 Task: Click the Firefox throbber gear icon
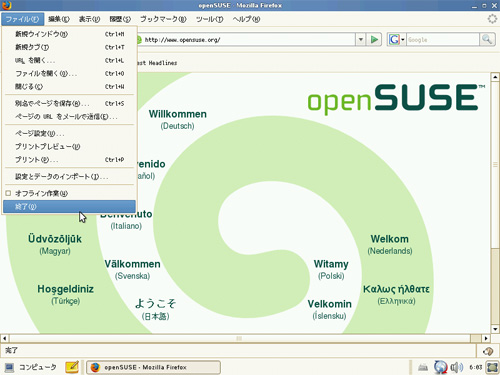point(492,19)
